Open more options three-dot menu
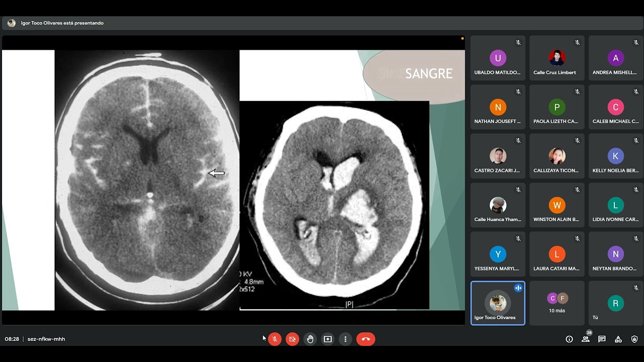The image size is (644, 362). [x=345, y=339]
